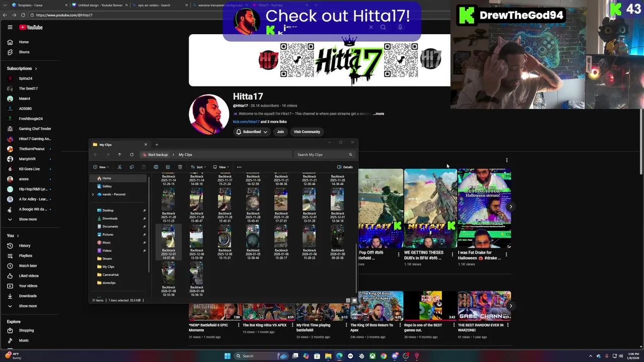Expand the Subscriptions section header
The height and width of the screenshot is (362, 644).
coord(22,68)
